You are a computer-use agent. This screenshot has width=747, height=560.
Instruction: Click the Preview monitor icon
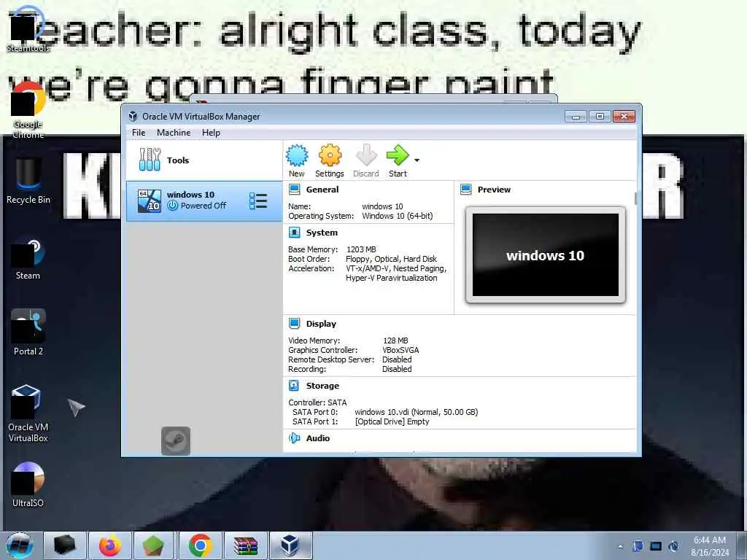tap(466, 190)
